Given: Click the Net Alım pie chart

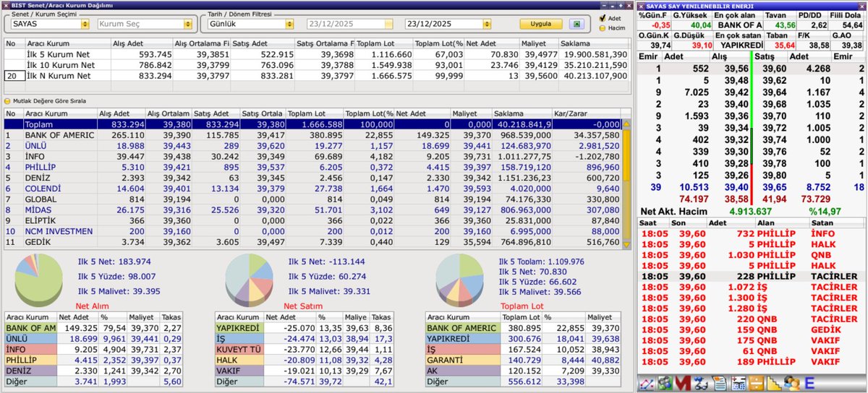Looking at the screenshot, I should tap(39, 281).
